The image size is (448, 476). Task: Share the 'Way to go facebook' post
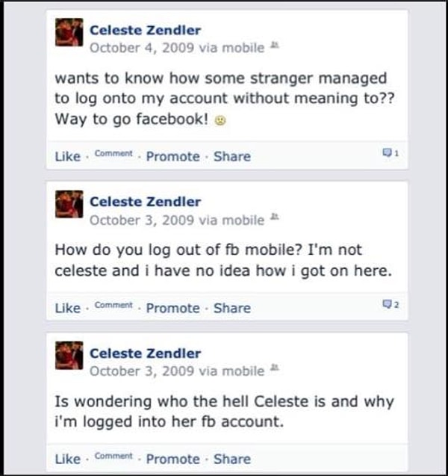(x=231, y=157)
